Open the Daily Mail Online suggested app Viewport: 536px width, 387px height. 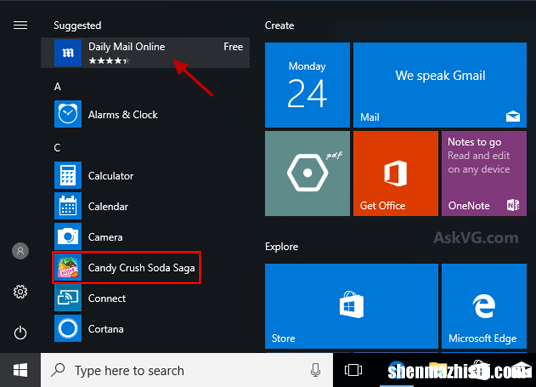145,52
